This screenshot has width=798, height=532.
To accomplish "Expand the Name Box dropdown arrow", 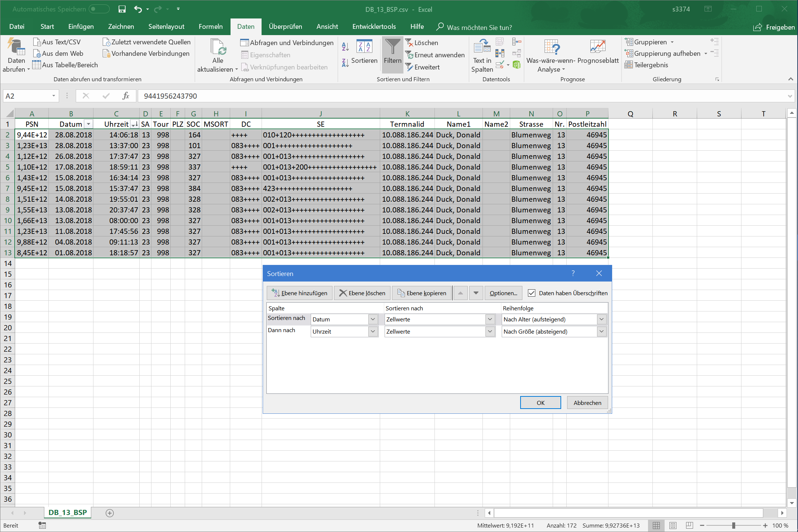I will 54,96.
